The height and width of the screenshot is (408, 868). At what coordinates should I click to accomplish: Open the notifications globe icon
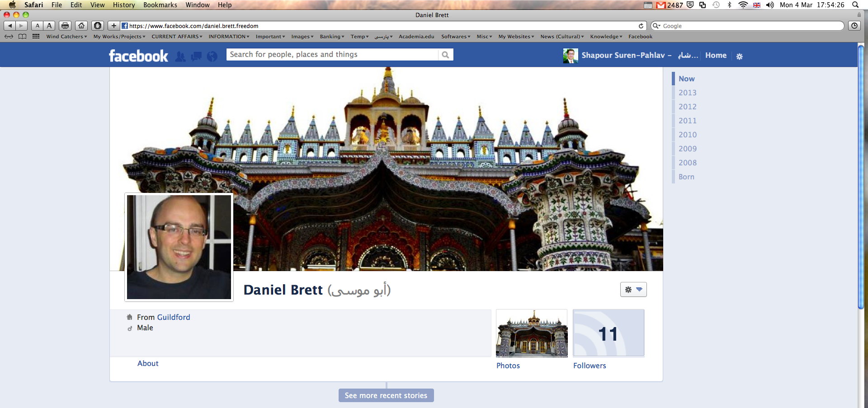[x=212, y=56]
